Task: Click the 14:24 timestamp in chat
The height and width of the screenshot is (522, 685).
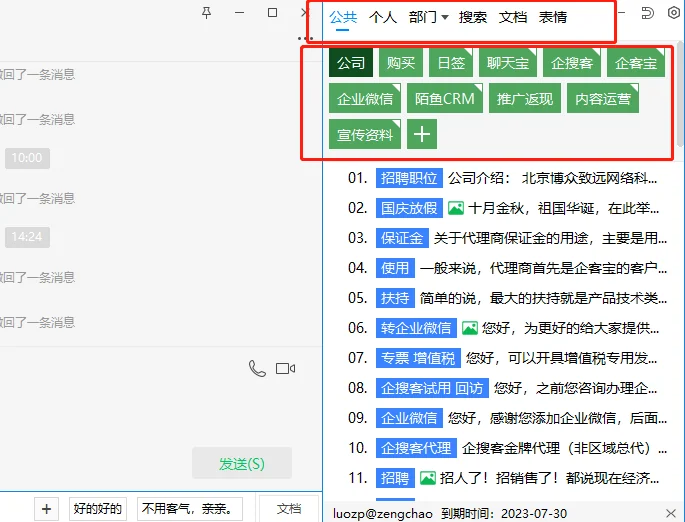Action: tap(27, 237)
